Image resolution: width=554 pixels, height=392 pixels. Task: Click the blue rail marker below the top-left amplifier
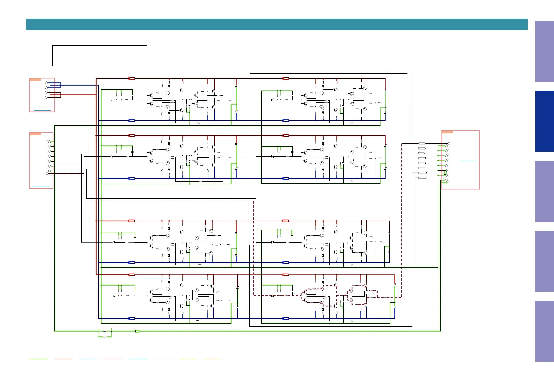[x=131, y=121]
